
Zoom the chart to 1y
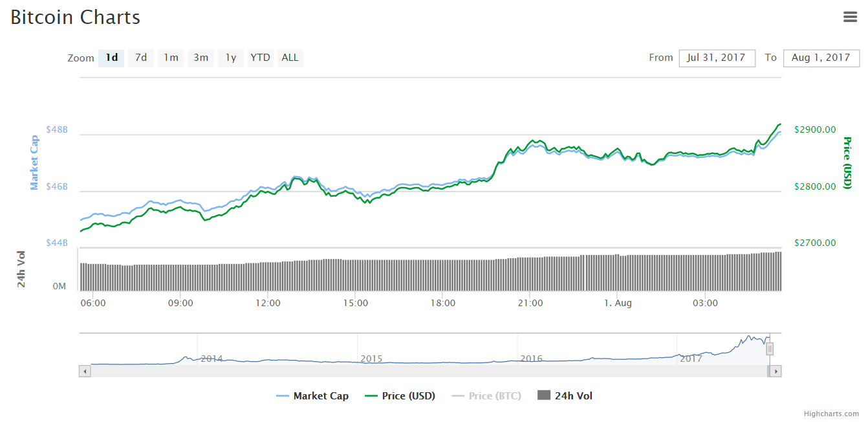[230, 58]
